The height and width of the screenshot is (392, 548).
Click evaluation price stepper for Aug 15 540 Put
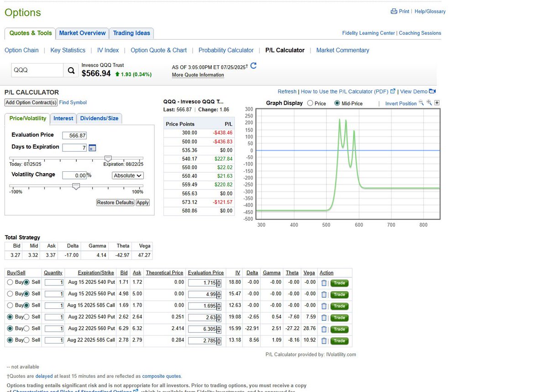(219, 283)
